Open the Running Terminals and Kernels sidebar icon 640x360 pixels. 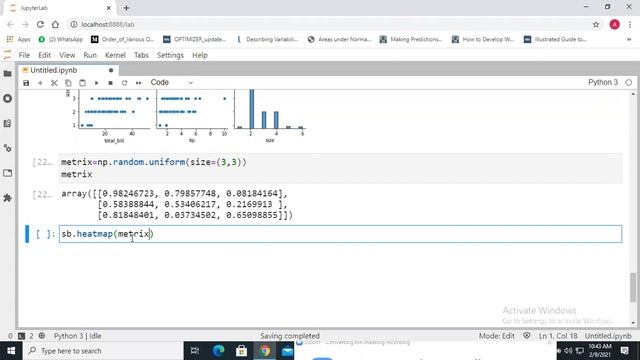tap(7, 99)
